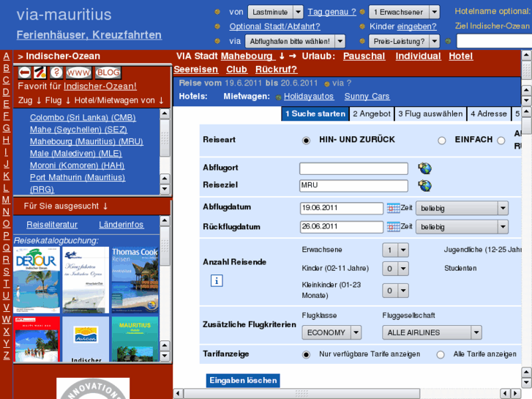Screen dimensions: 532x399
Task: Open the calendar icon for Abflugdatum
Action: coord(393,208)
